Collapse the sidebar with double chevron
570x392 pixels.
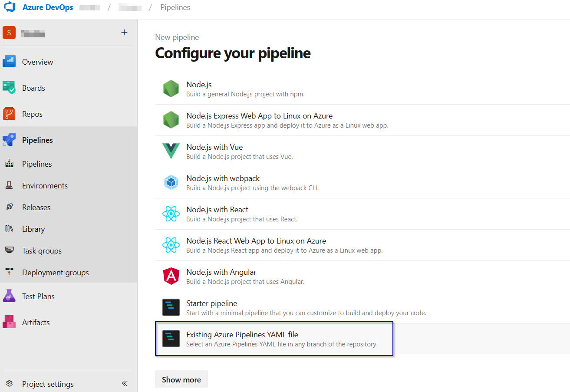coord(125,383)
